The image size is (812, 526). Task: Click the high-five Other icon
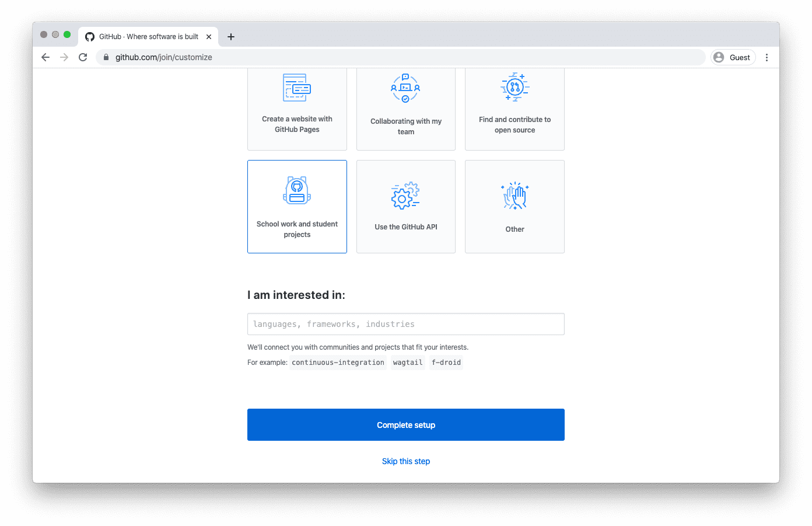(515, 196)
